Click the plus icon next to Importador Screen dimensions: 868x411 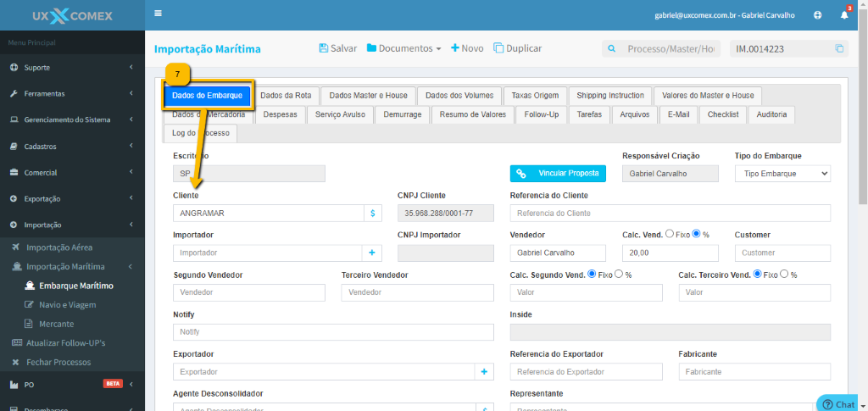(372, 253)
